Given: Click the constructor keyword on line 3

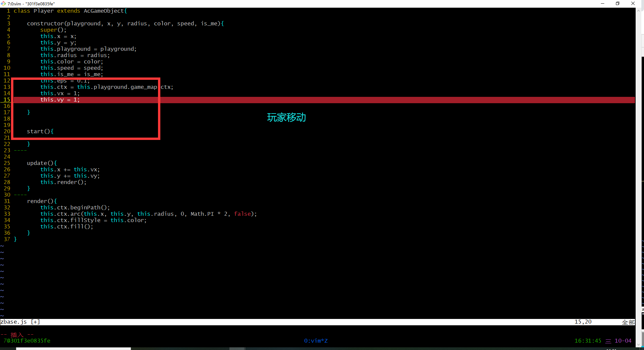Looking at the screenshot, I should 45,24.
